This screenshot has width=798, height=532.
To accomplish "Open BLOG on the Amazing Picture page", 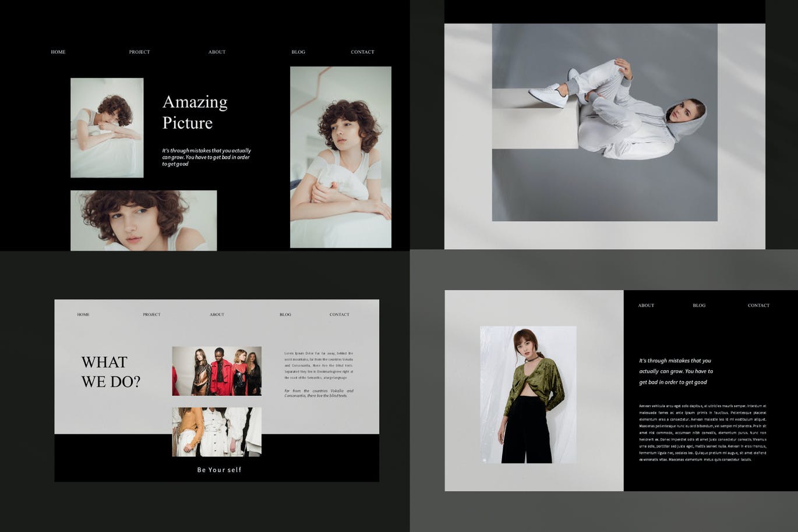I will 298,52.
